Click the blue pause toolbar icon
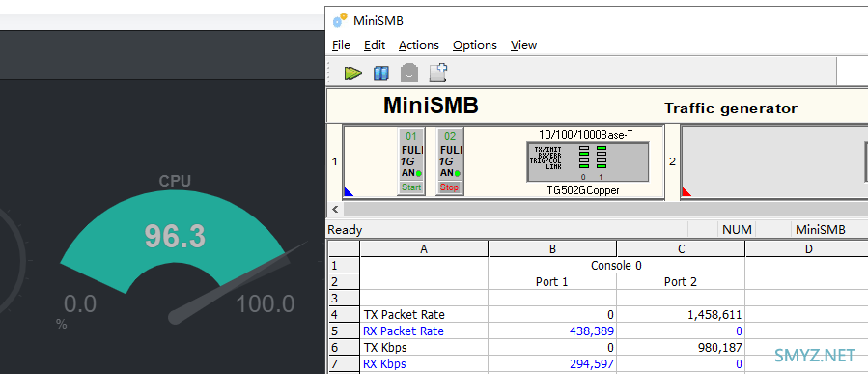Image resolution: width=868 pixels, height=374 pixels. [x=380, y=72]
